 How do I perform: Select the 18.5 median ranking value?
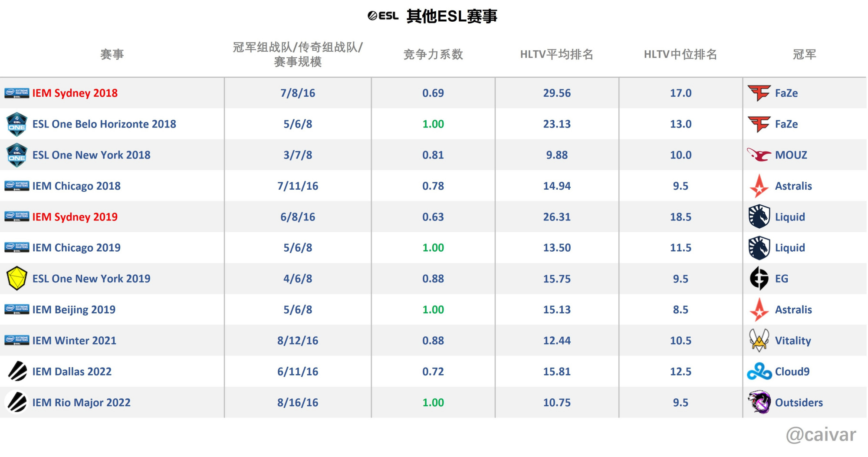point(681,217)
